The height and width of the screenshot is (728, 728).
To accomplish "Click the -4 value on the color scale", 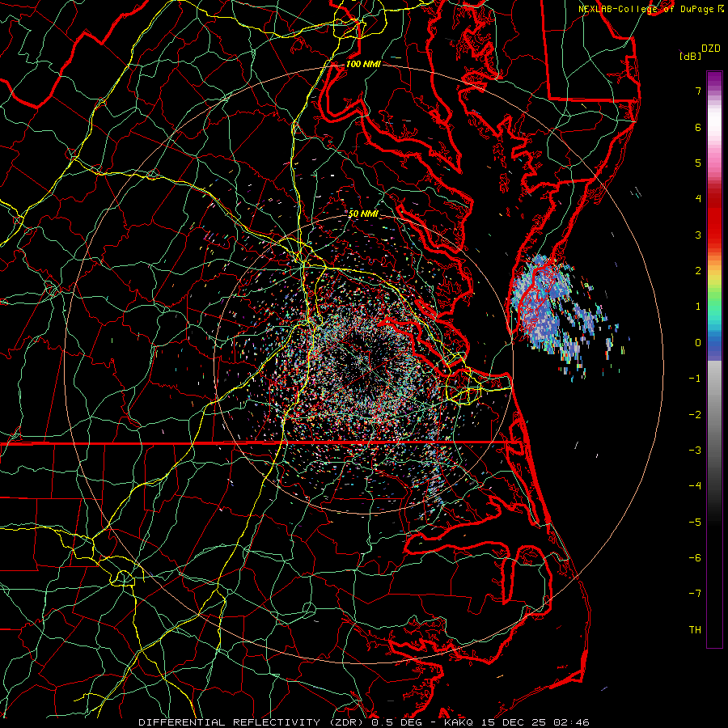I will tap(695, 486).
